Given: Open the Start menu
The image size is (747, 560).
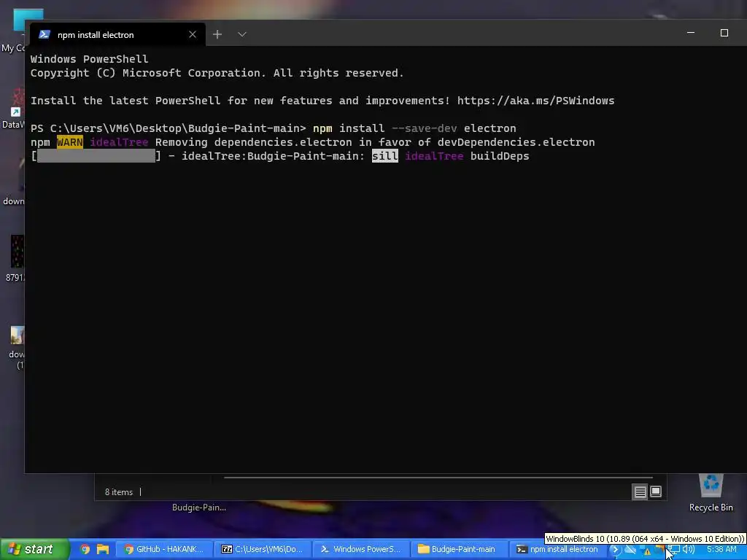Looking at the screenshot, I should tap(34, 549).
